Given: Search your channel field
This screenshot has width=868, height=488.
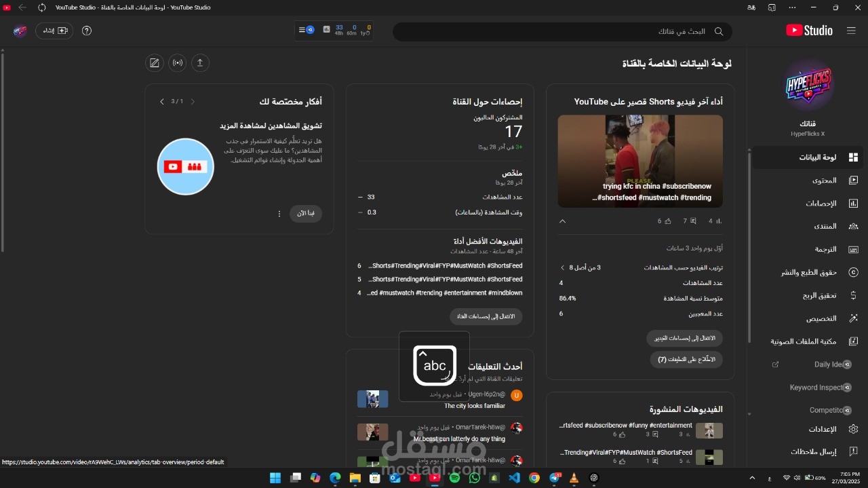Looking at the screenshot, I should coord(562,31).
